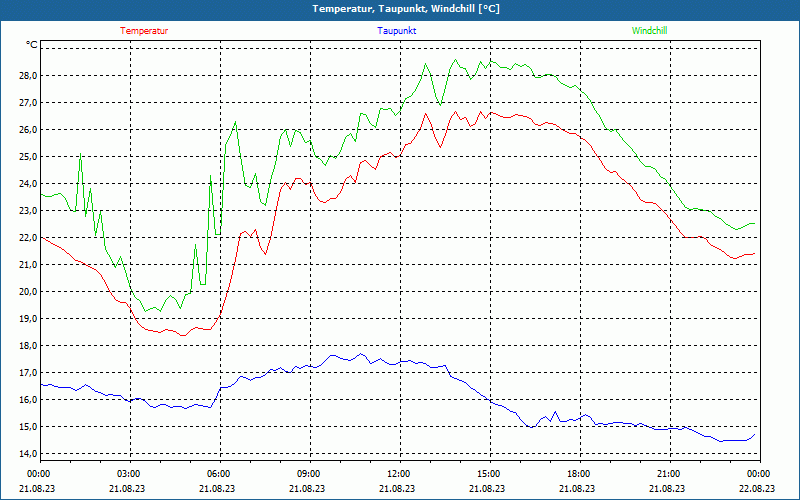Click the green Windchill legend label
The width and height of the screenshot is (800, 500).
(x=649, y=31)
